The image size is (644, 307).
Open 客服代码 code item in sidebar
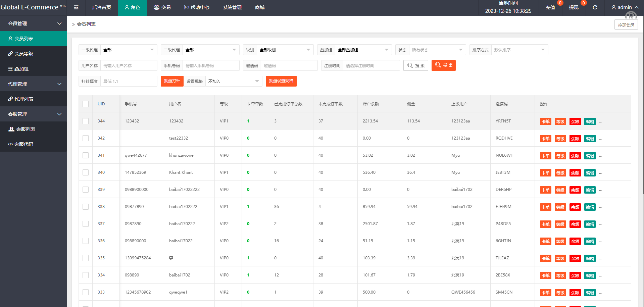(x=24, y=144)
